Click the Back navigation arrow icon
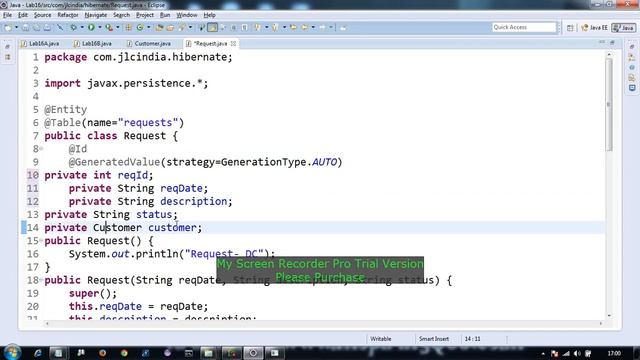The width and height of the screenshot is (640, 360). 304,27
